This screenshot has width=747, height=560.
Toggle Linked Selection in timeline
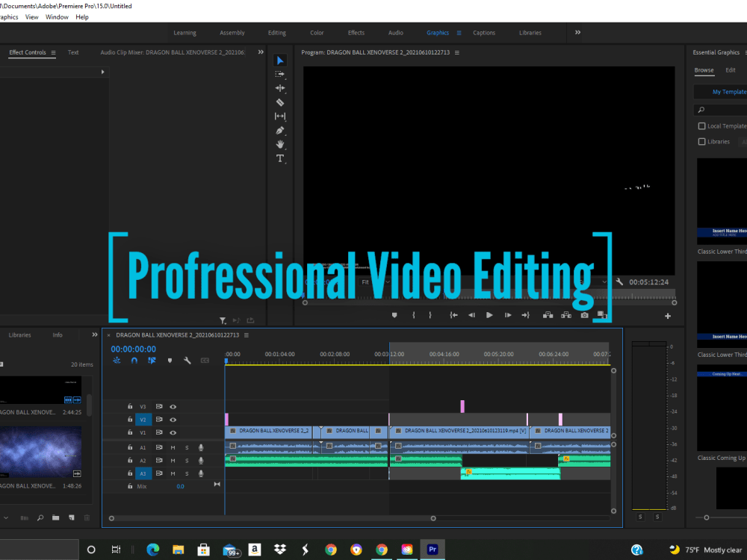click(152, 361)
